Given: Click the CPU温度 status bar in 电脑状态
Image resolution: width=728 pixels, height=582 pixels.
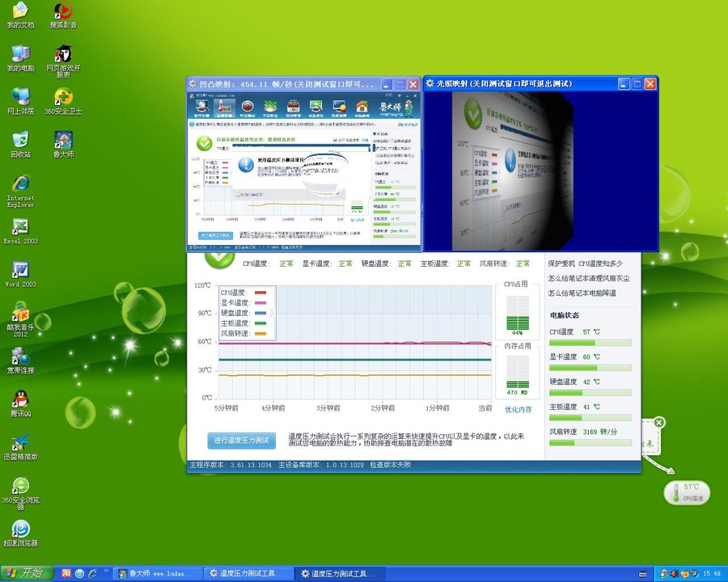Looking at the screenshot, I should point(589,343).
